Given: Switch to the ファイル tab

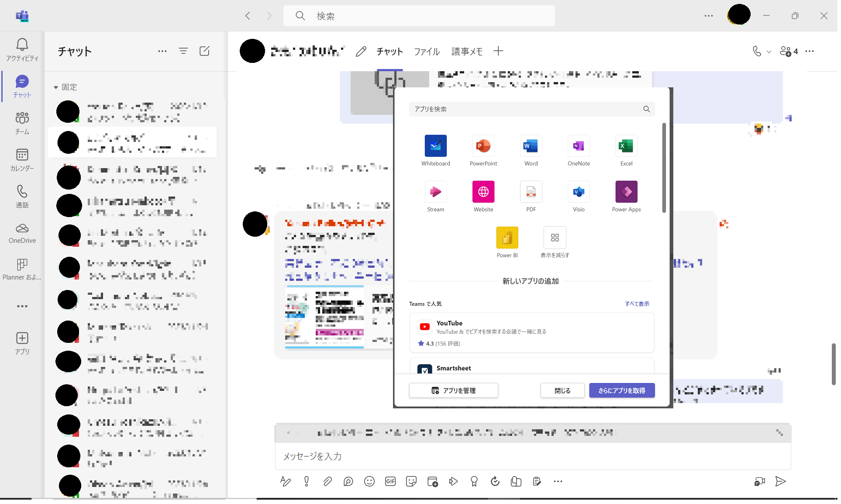Looking at the screenshot, I should tap(427, 52).
